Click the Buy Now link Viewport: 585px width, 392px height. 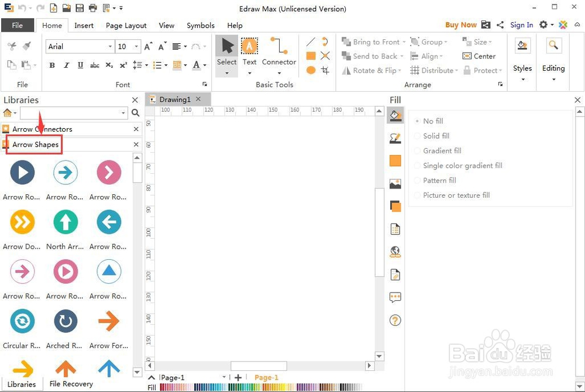pyautogui.click(x=461, y=25)
